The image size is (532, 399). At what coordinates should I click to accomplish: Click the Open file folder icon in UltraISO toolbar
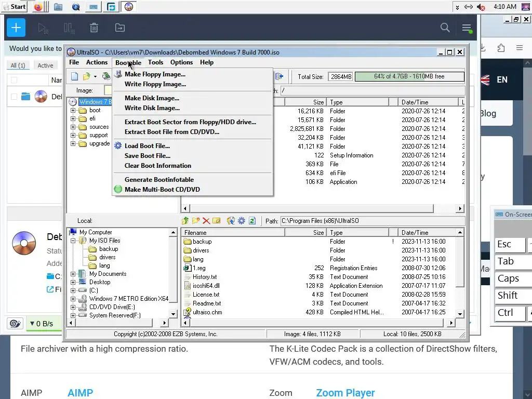click(87, 76)
